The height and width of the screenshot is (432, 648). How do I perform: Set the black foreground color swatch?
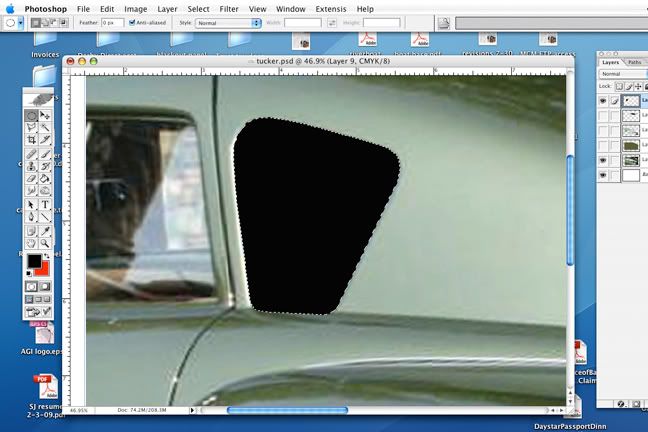(34, 261)
